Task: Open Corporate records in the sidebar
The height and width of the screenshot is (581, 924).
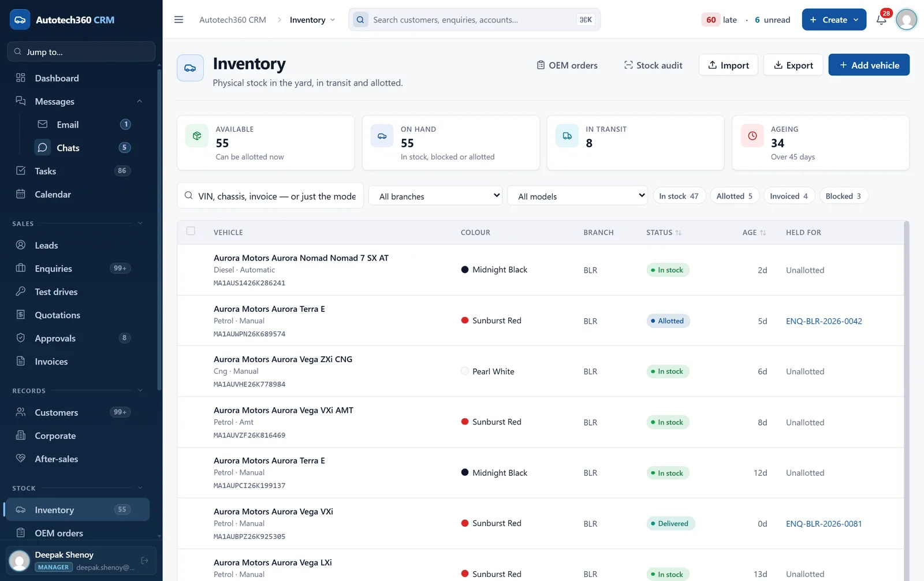Action: point(78,436)
